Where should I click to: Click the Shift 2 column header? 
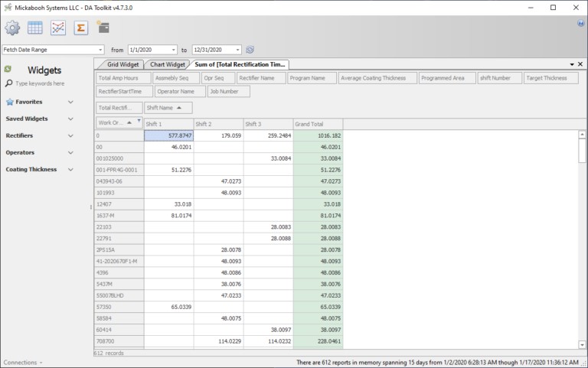(219, 124)
